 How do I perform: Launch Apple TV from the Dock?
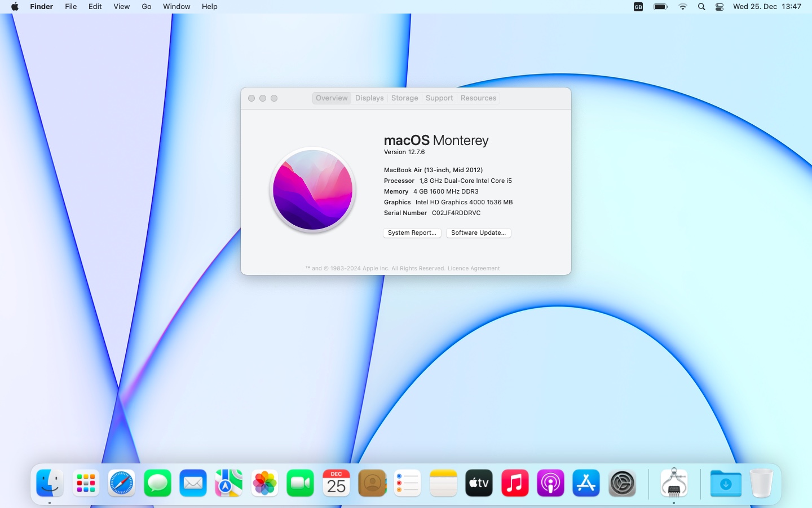(x=479, y=483)
